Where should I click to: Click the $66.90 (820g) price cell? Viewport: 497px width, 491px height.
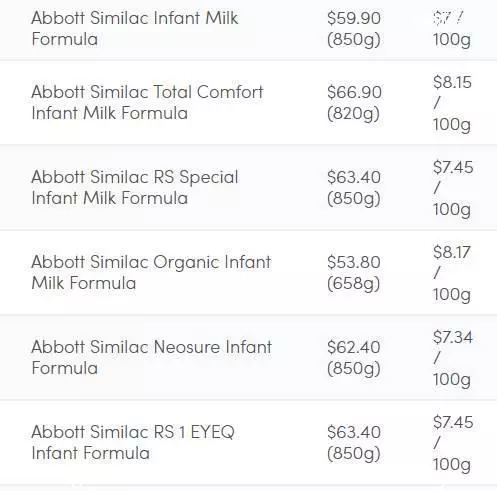pos(354,103)
